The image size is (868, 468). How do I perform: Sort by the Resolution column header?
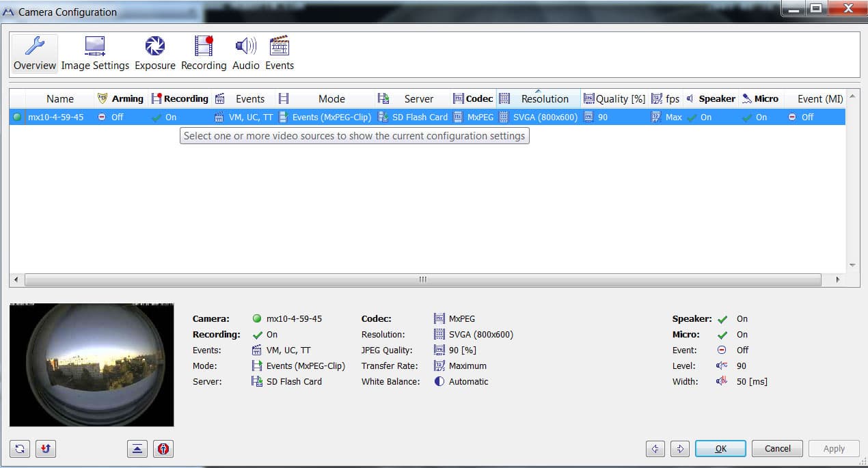click(x=539, y=98)
